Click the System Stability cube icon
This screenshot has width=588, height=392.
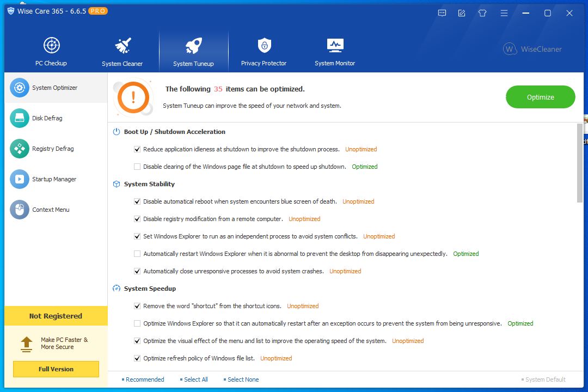pos(117,184)
